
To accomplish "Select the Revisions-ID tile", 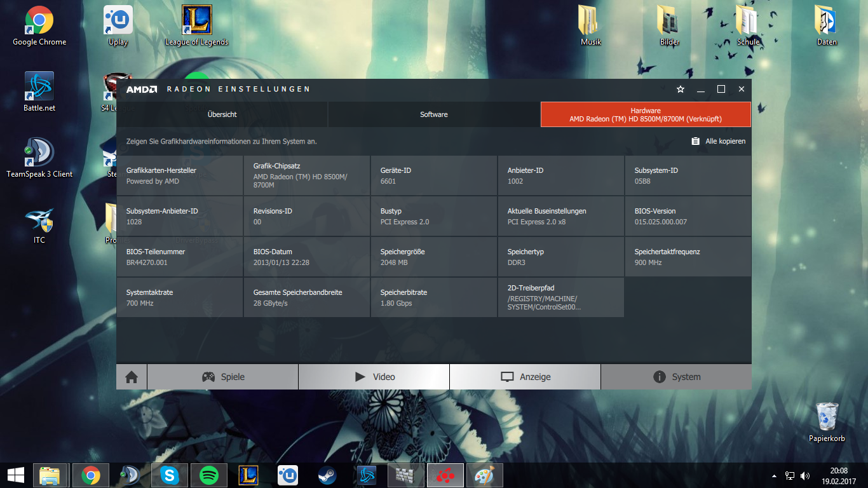I will pyautogui.click(x=307, y=216).
